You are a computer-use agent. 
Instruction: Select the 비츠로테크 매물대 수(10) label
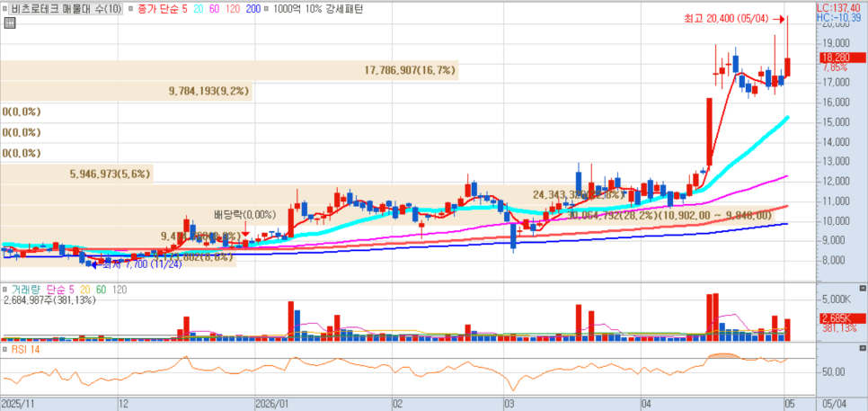click(66, 9)
